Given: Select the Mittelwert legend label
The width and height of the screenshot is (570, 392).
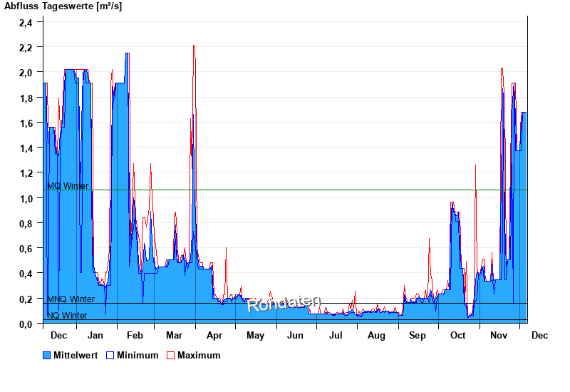Looking at the screenshot, I should (x=76, y=355).
